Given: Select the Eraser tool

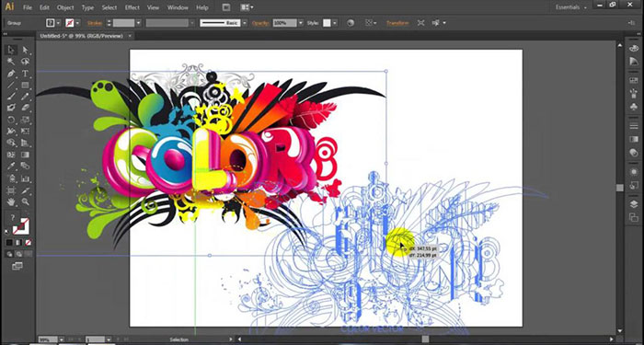Looking at the screenshot, I should point(26,109).
